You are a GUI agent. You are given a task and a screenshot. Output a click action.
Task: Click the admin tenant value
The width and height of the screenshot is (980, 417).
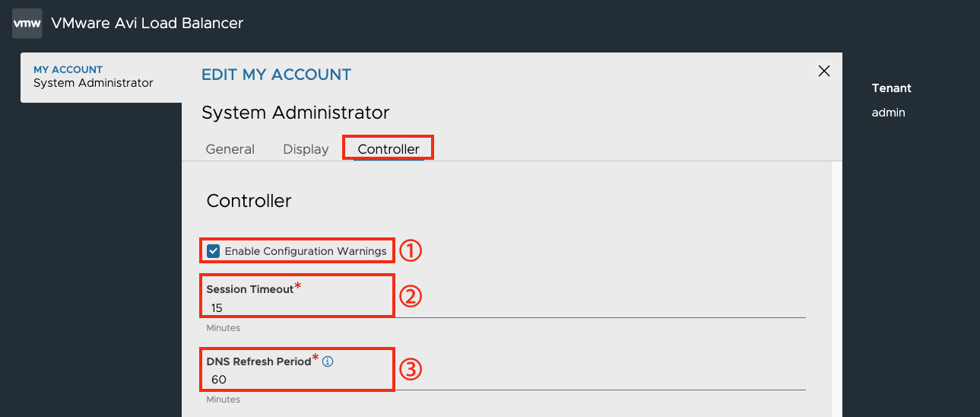point(889,113)
